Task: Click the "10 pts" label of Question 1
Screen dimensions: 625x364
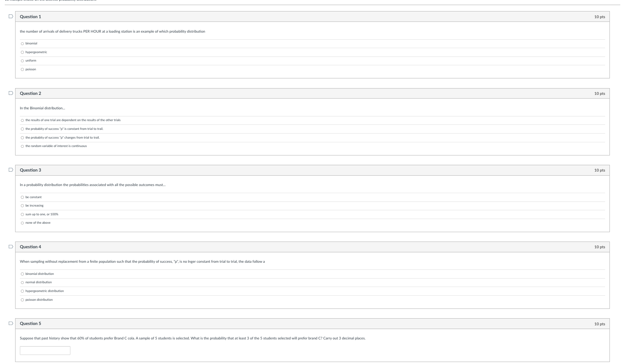Action: [x=599, y=17]
